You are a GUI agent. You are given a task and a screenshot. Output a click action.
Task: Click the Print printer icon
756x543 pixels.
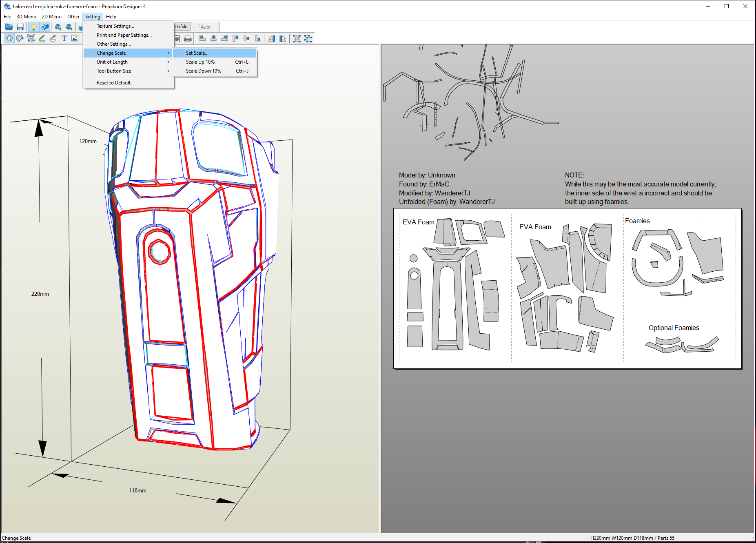coord(188,38)
